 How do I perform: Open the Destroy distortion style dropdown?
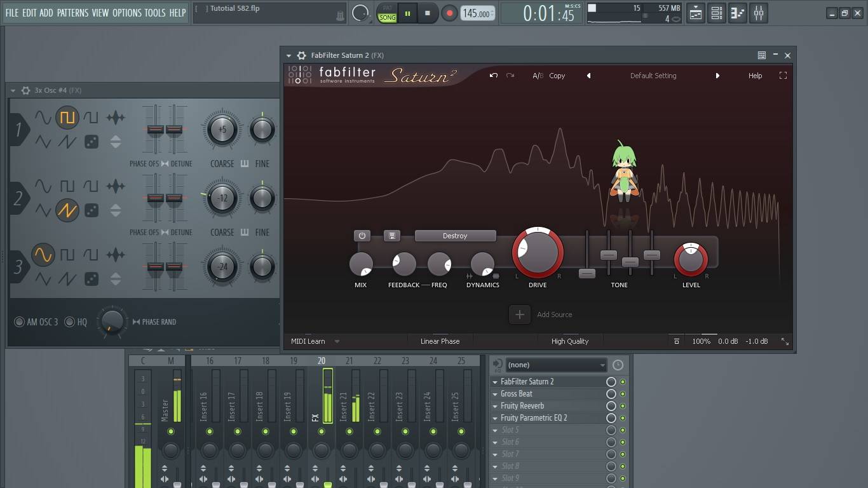[455, 236]
